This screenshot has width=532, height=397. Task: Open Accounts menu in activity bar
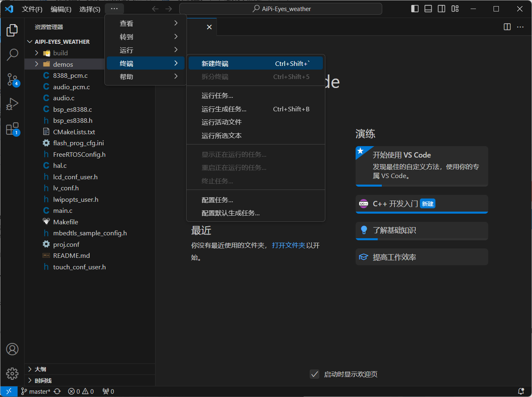pos(12,349)
